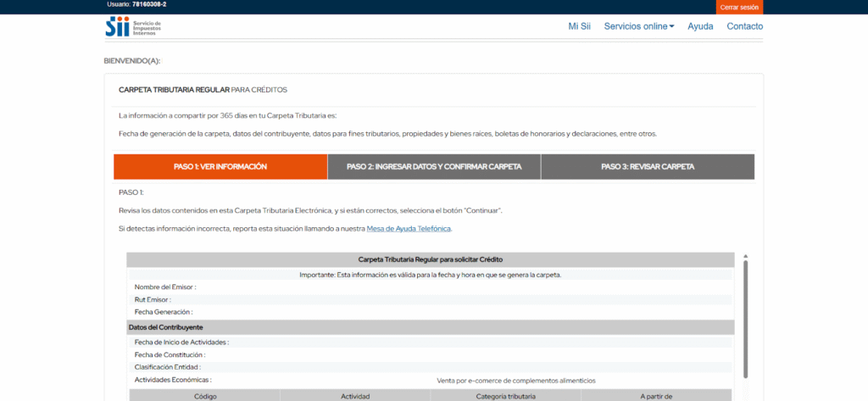Screen dimensions: 868x401
Task: Switch to Paso 3: Revisar Carpeta tab
Action: tap(648, 167)
